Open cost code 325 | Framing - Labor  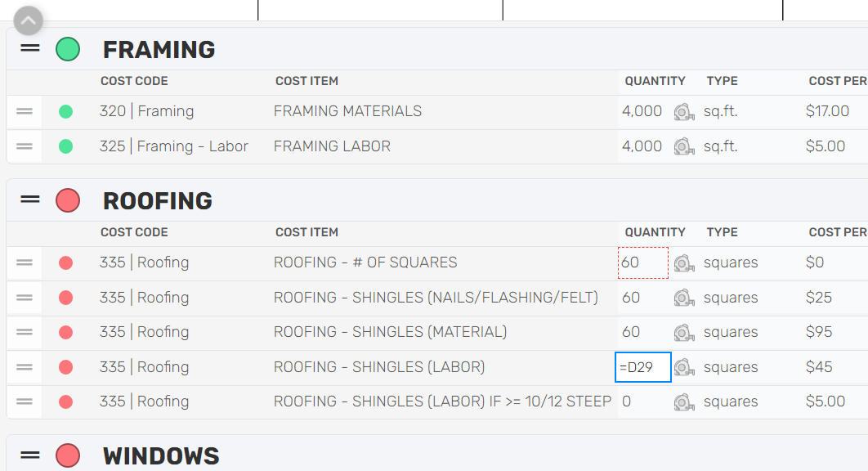pyautogui.click(x=174, y=146)
